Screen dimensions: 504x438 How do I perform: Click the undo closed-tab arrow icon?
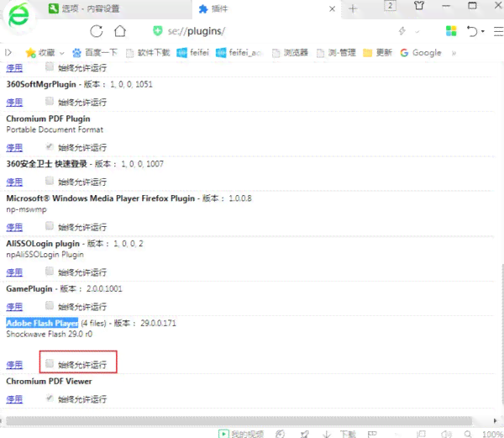pyautogui.click(x=472, y=31)
